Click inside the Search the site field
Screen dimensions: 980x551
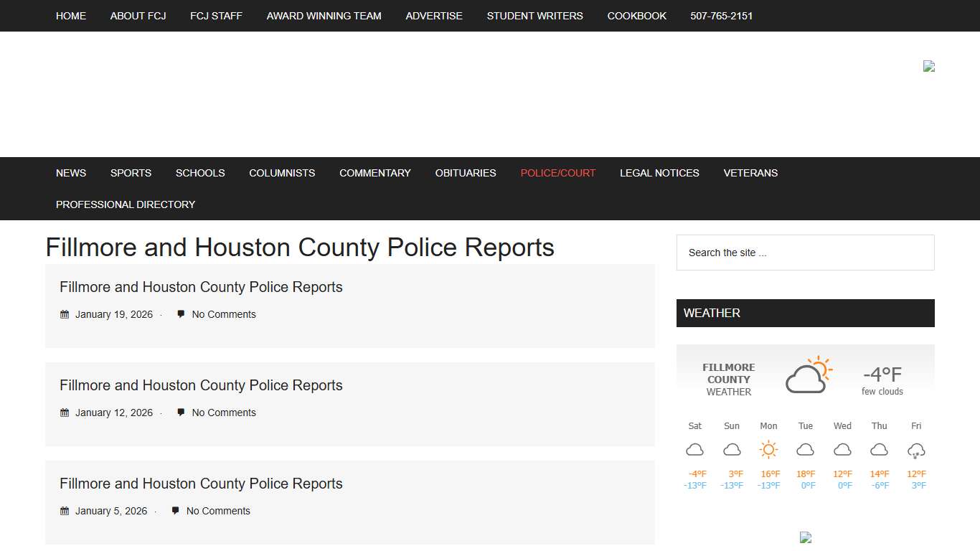pos(805,253)
